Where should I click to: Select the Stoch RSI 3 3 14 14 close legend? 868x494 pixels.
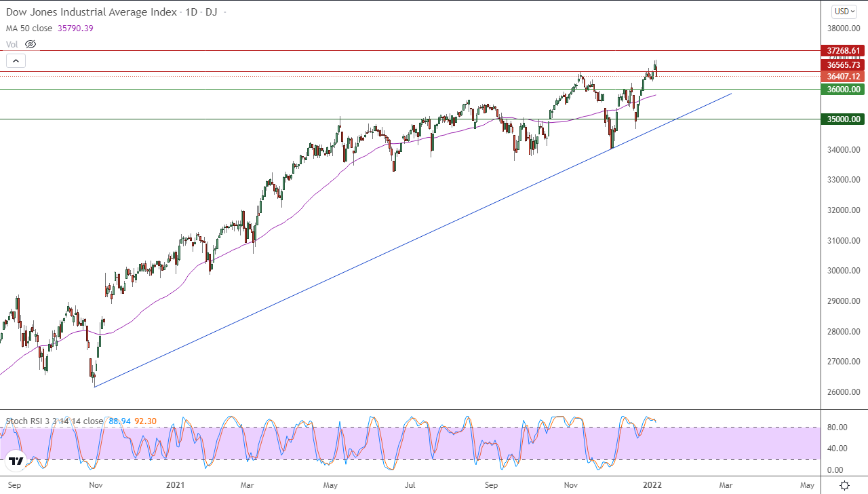tap(54, 421)
